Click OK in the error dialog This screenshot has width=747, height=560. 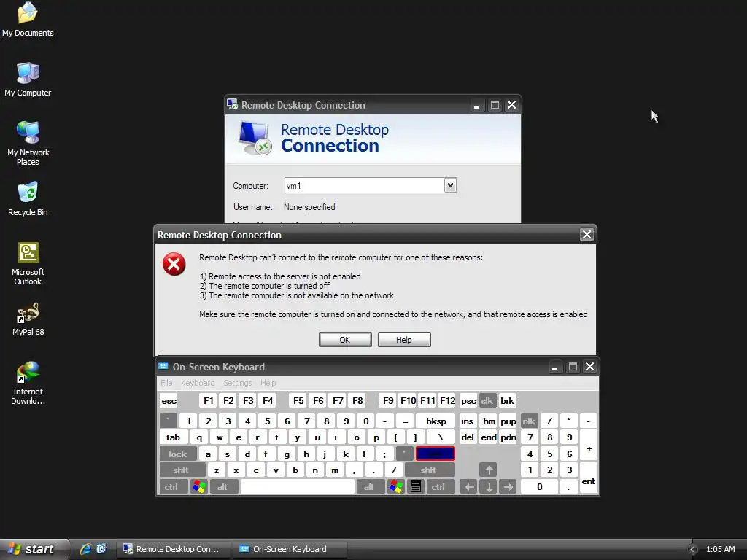coord(345,340)
